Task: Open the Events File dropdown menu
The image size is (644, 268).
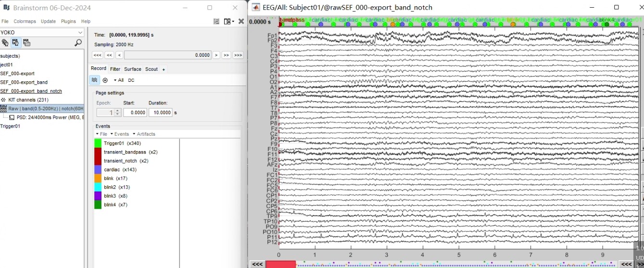Action: 101,134
